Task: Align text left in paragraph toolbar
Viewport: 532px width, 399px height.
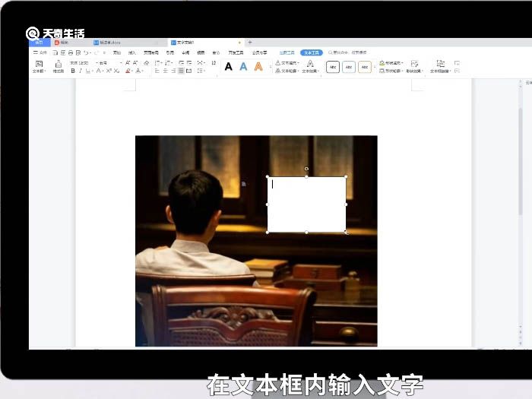Action: click(x=157, y=71)
